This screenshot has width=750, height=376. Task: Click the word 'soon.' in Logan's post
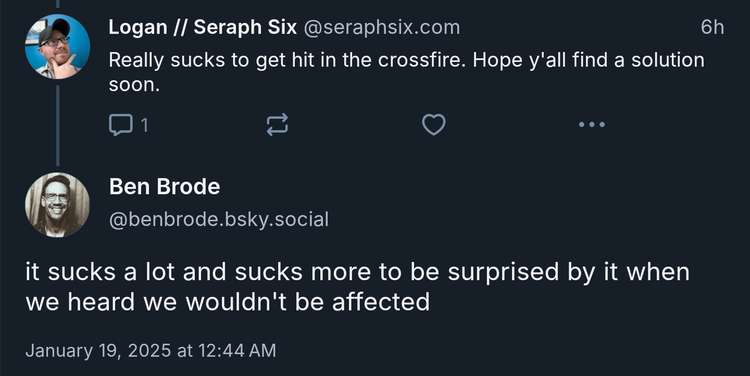[134, 85]
